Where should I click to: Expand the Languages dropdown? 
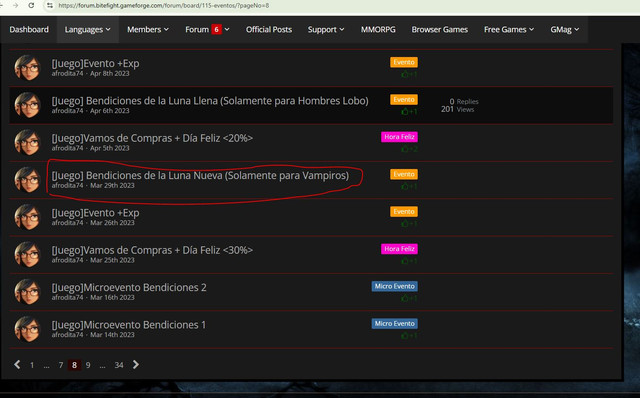[88, 29]
